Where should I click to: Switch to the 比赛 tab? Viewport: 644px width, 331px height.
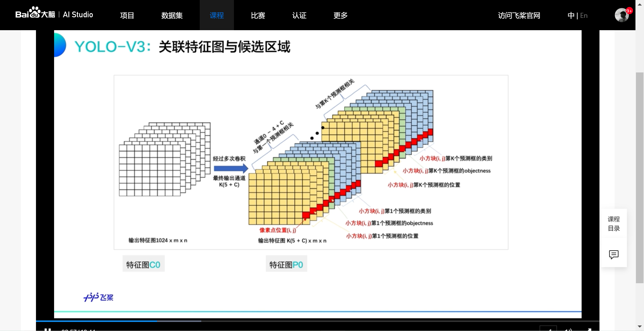pos(258,16)
